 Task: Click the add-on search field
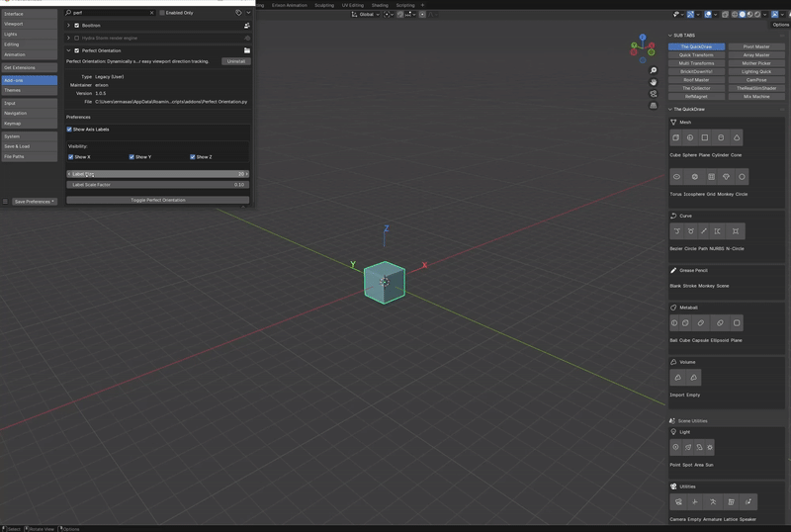pyautogui.click(x=110, y=13)
